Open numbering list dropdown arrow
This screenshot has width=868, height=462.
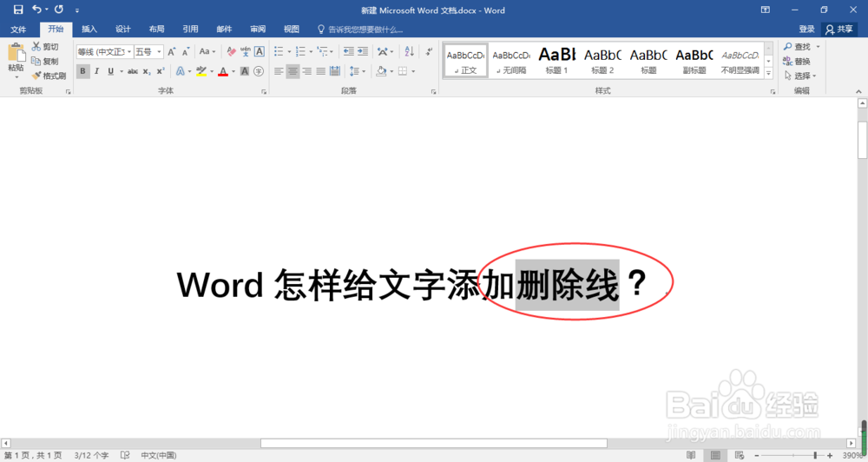point(311,51)
